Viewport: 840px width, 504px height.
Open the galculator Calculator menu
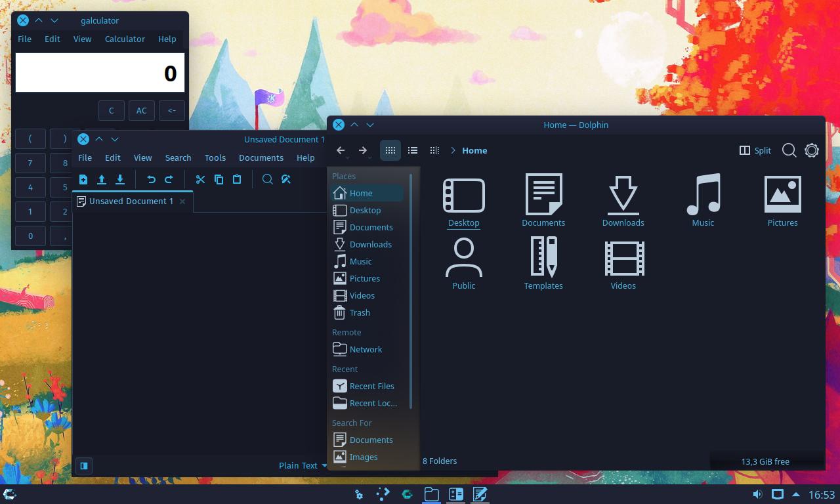point(125,39)
